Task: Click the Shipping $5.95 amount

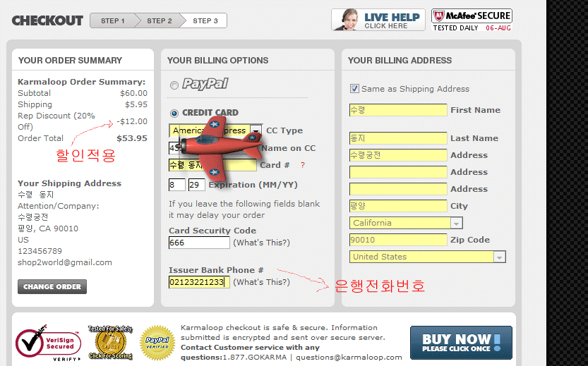Action: coord(136,104)
